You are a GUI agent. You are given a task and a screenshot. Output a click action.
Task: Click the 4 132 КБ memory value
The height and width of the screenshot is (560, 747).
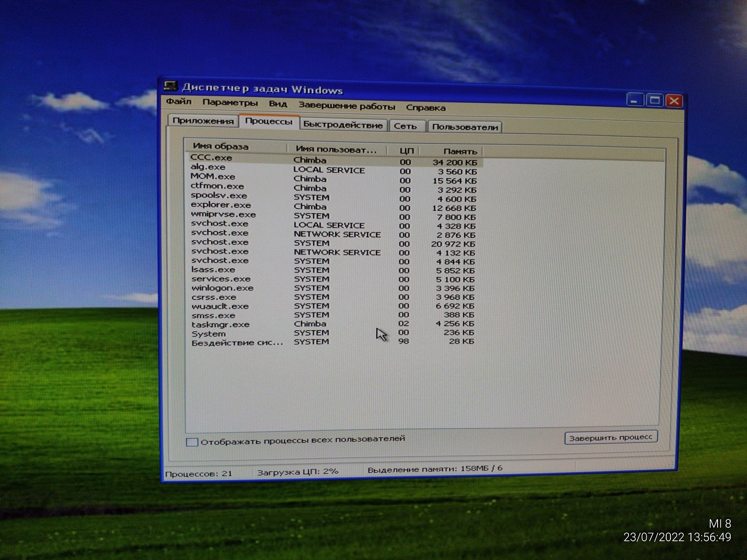coord(455,252)
